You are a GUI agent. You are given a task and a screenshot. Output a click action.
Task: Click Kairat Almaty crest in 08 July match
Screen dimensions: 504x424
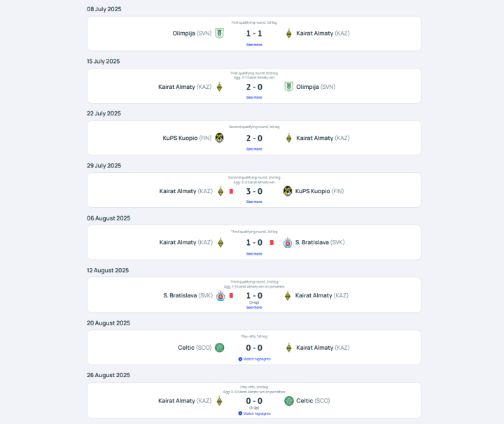tap(288, 33)
